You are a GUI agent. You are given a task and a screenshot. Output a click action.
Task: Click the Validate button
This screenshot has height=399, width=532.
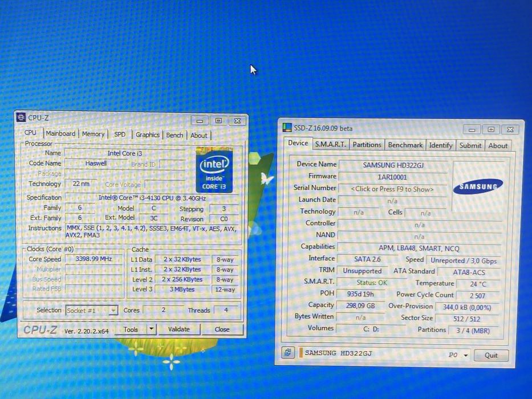(x=179, y=329)
